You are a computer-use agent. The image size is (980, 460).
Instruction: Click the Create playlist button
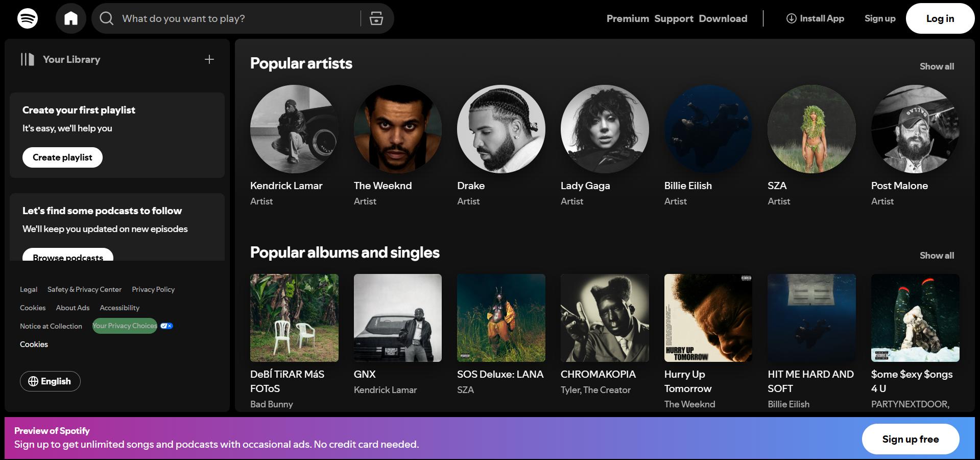62,157
